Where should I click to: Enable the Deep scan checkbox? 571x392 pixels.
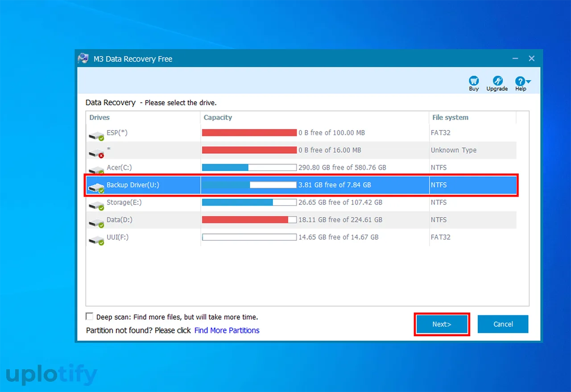pyautogui.click(x=89, y=317)
